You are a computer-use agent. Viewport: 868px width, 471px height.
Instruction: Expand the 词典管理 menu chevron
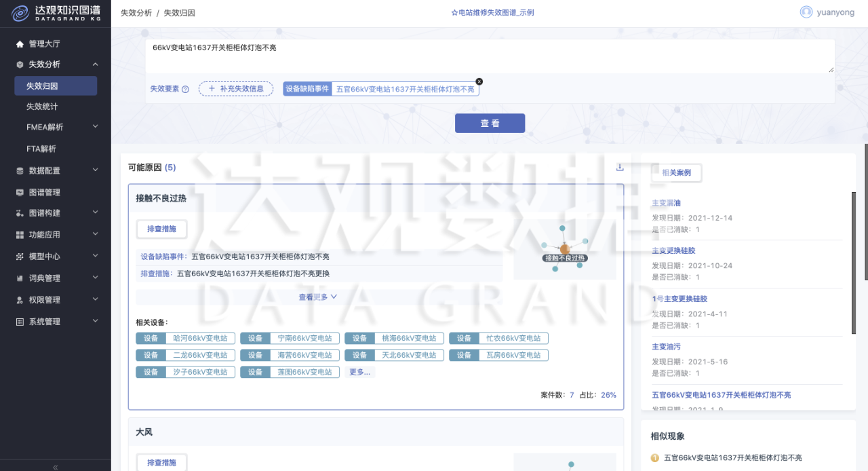95,278
